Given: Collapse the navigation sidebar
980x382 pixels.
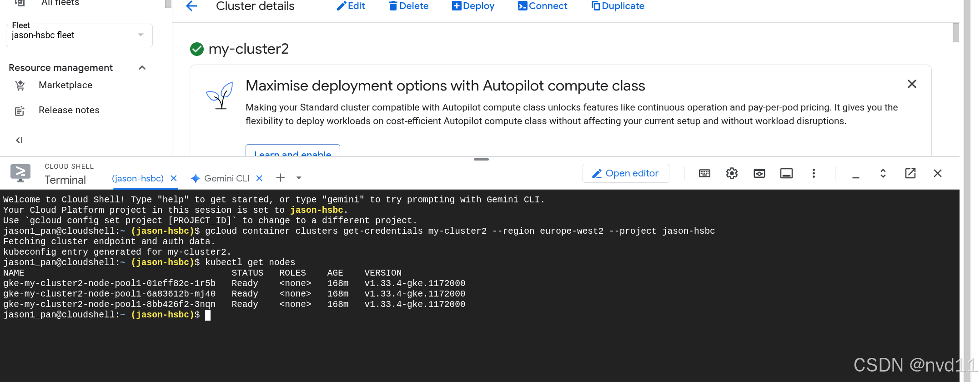Looking at the screenshot, I should pos(20,140).
